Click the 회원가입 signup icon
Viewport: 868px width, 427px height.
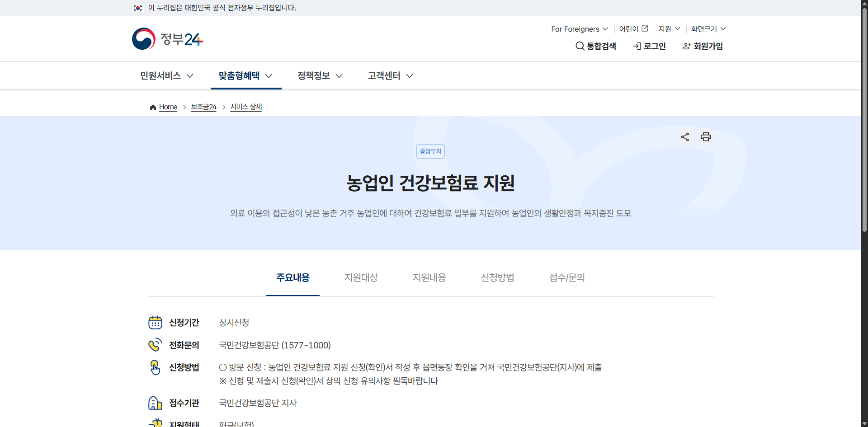click(x=686, y=46)
